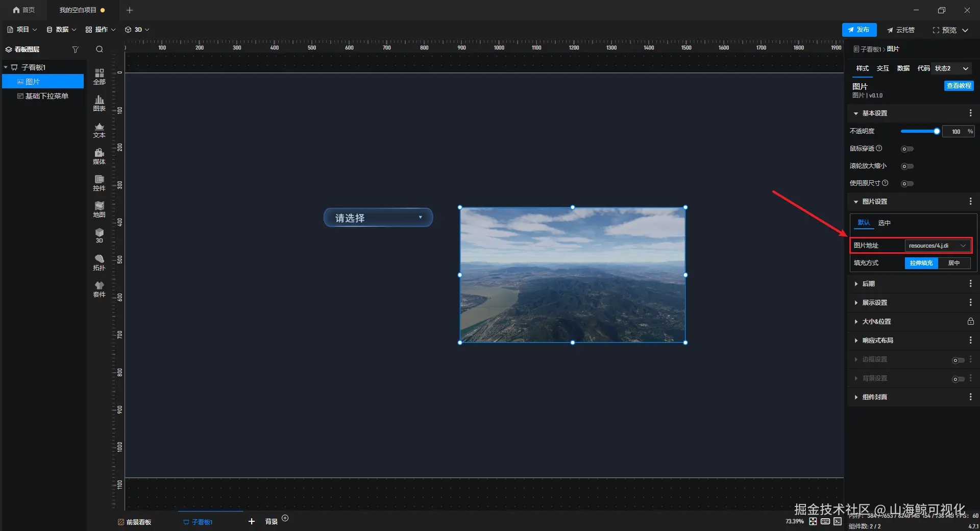Collapse the 子看板1 tree node

click(x=6, y=67)
